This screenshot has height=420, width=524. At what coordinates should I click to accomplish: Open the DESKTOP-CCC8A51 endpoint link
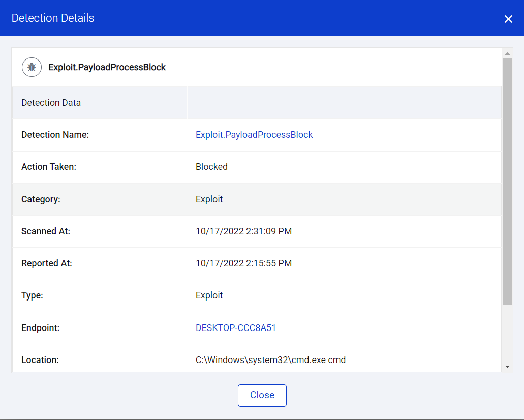(x=236, y=327)
